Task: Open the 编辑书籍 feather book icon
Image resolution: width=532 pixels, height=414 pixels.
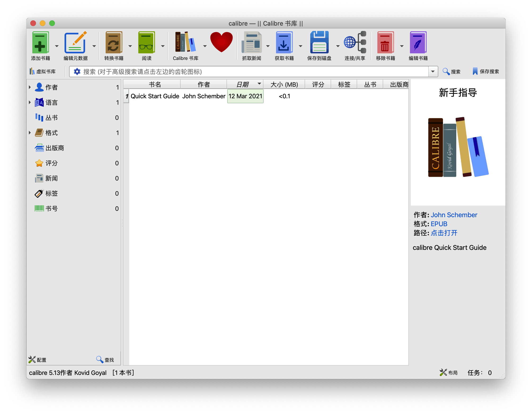Action: 418,43
